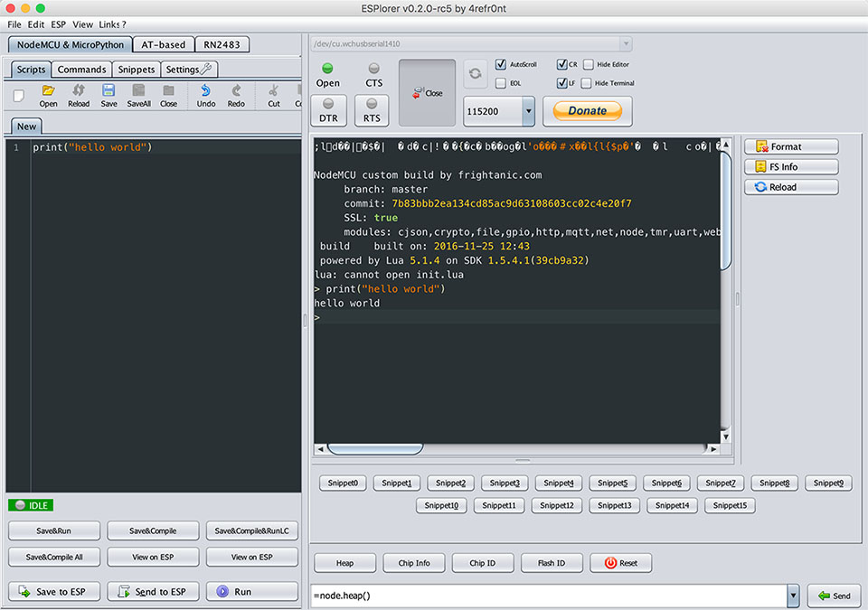Open the 115200 baud rate dropdown
868x610 pixels.
528,111
